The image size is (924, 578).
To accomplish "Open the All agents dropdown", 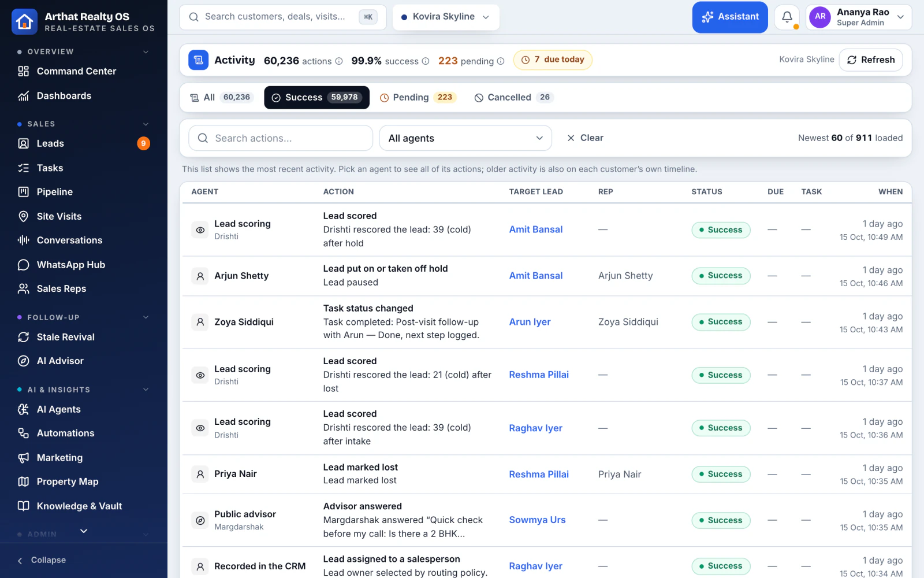I will coord(465,138).
